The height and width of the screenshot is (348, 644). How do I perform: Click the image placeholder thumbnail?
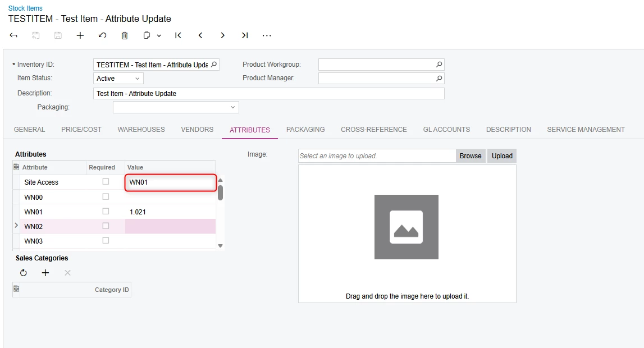click(406, 227)
